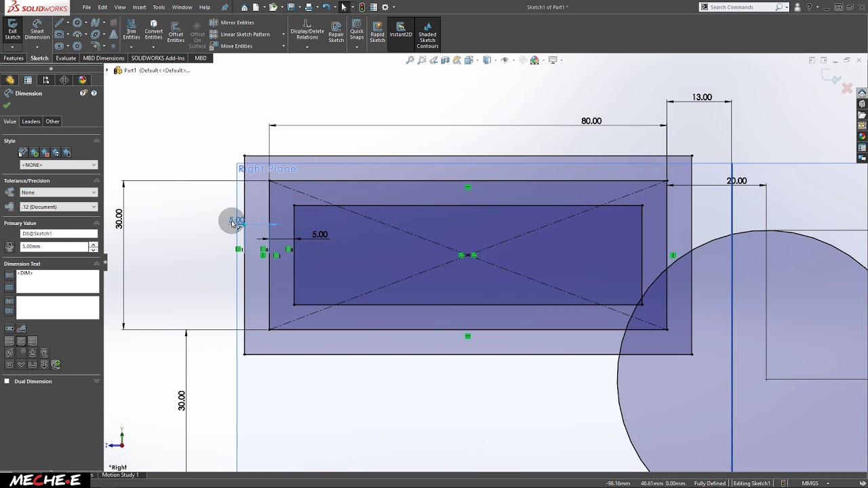Screen dimensions: 868x488
Task: Open Linear Sketch Pattern dropdown arrow
Action: pyautogui.click(x=283, y=35)
